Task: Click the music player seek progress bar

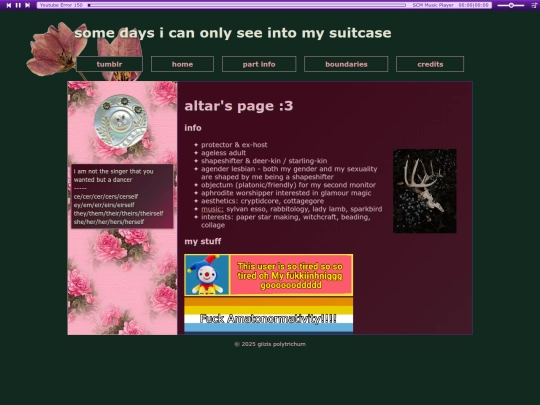Action: [247, 5]
